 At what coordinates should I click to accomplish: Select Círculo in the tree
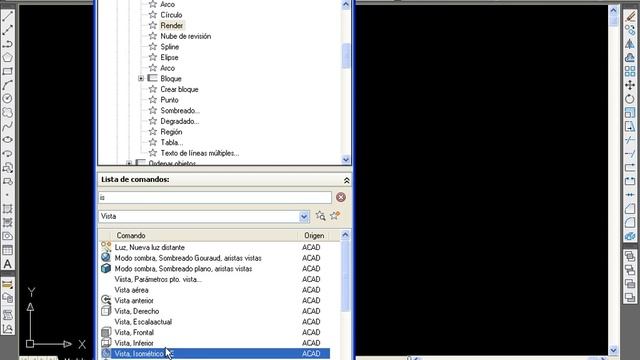[x=171, y=15]
